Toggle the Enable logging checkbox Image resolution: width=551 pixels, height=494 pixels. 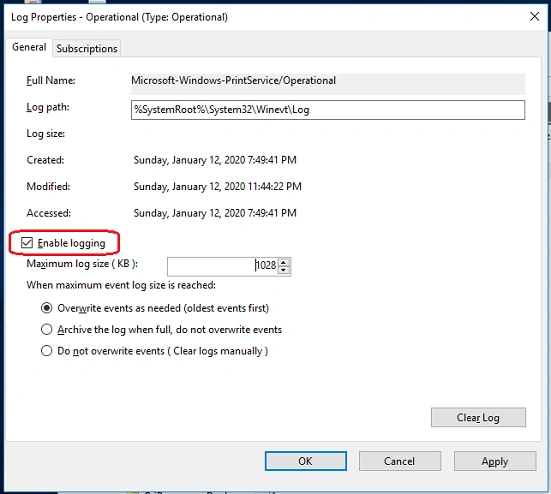coord(27,243)
